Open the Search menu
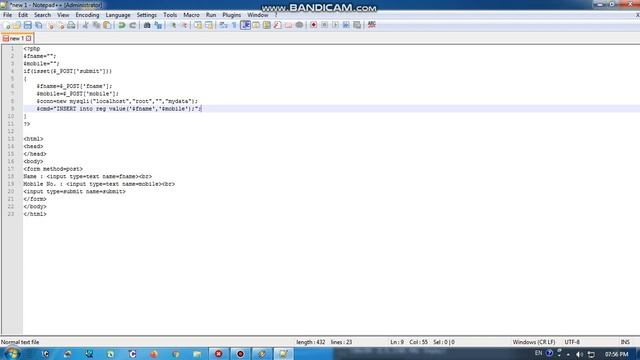The image size is (640, 360). (42, 15)
